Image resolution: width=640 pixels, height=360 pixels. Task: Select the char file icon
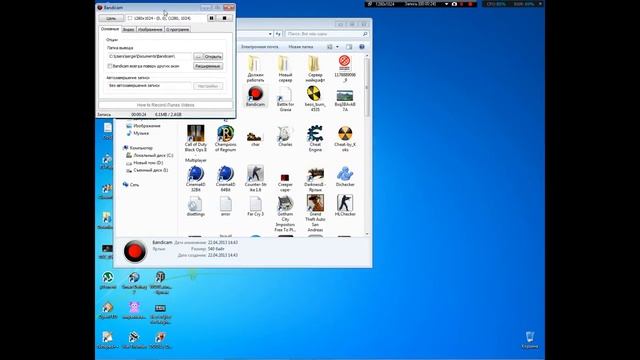tap(255, 138)
